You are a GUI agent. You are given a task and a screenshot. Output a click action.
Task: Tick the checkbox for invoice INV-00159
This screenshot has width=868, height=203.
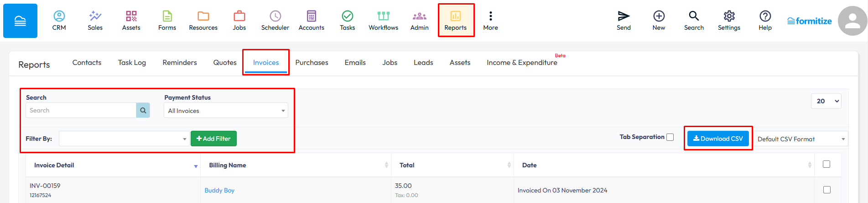coord(827,190)
